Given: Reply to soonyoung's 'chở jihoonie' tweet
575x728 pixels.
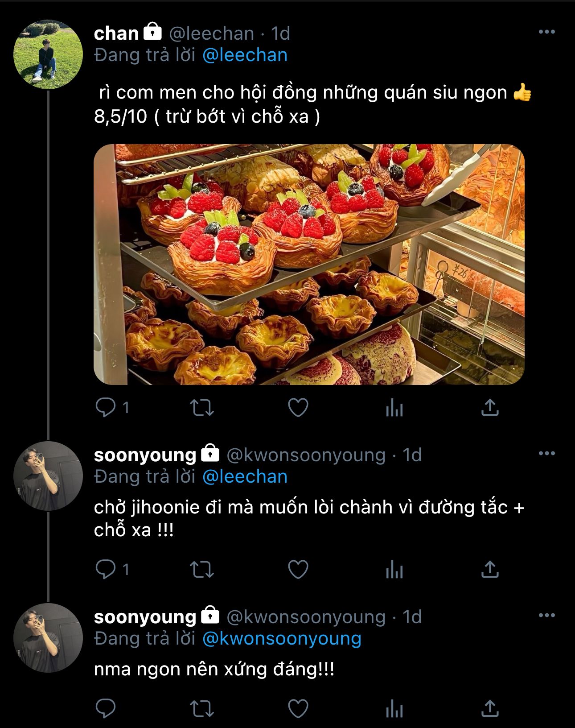Looking at the screenshot, I should point(106,569).
